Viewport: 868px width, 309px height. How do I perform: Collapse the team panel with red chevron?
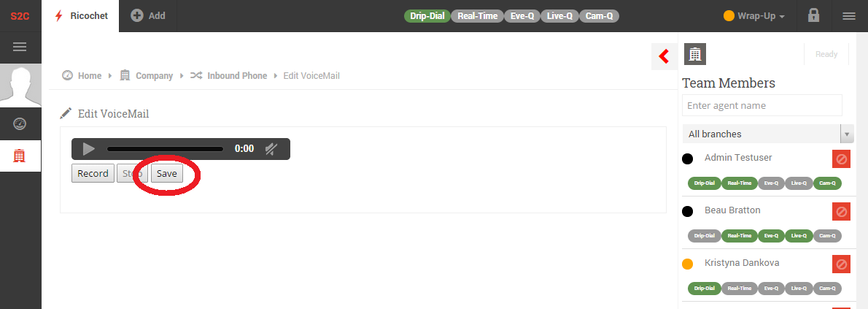coord(664,56)
